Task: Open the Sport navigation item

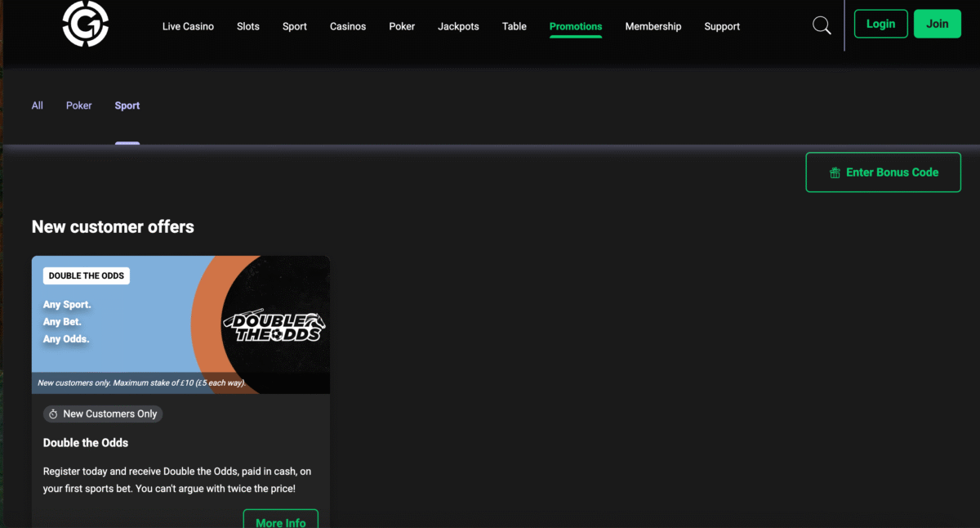Action: coord(295,26)
